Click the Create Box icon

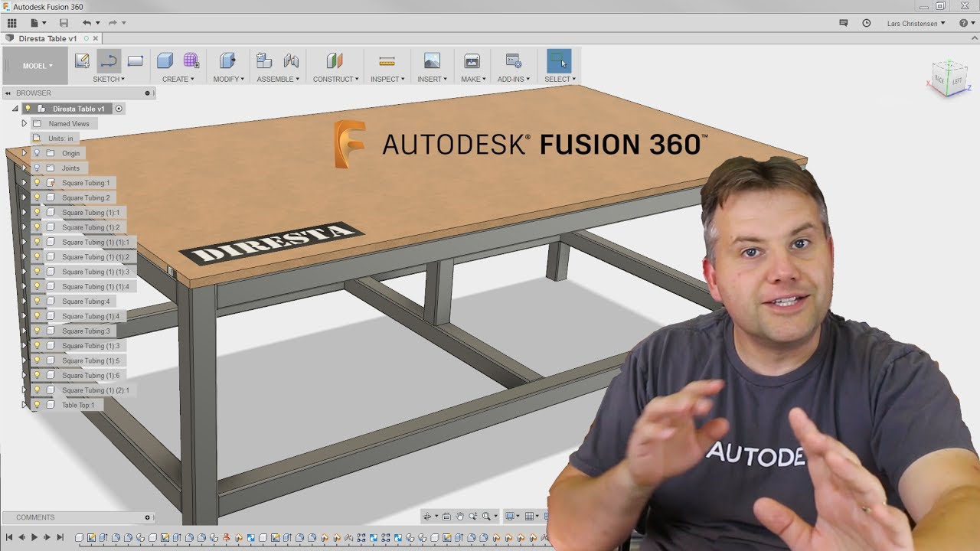165,60
